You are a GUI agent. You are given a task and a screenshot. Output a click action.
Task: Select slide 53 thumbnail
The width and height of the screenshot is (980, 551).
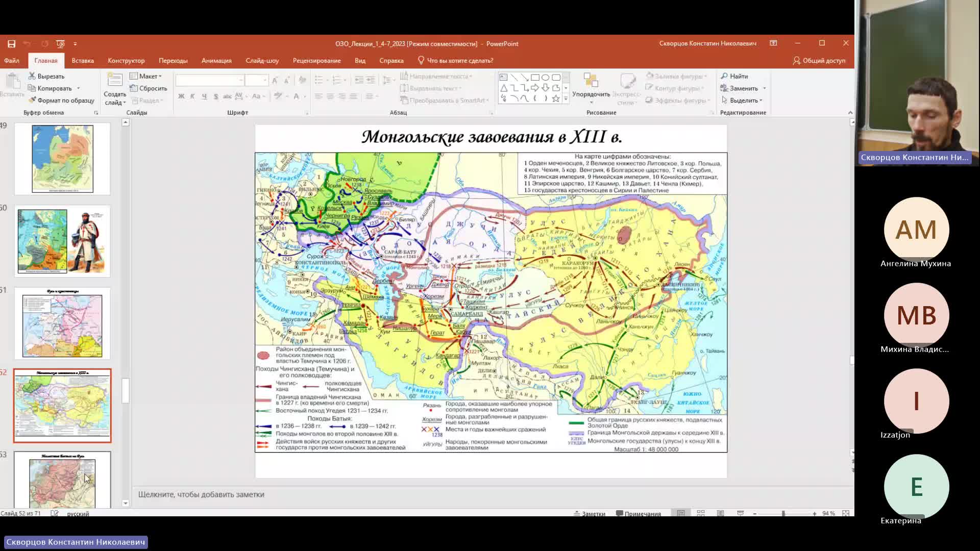point(62,480)
